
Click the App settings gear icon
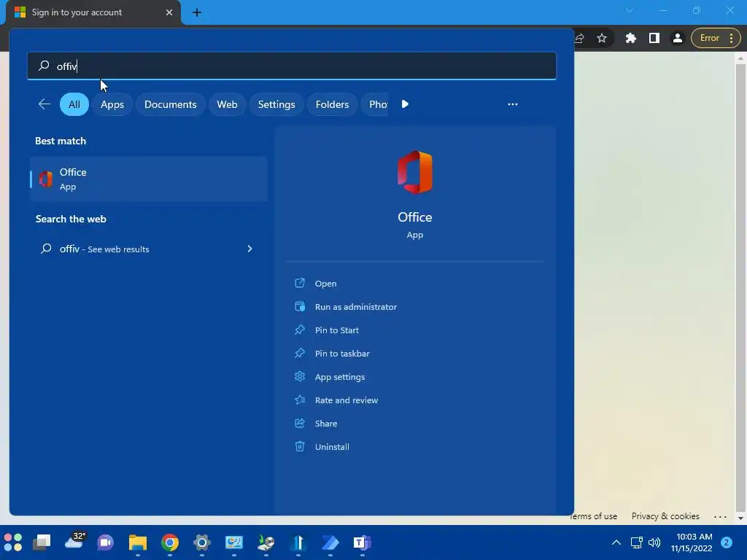300,376
